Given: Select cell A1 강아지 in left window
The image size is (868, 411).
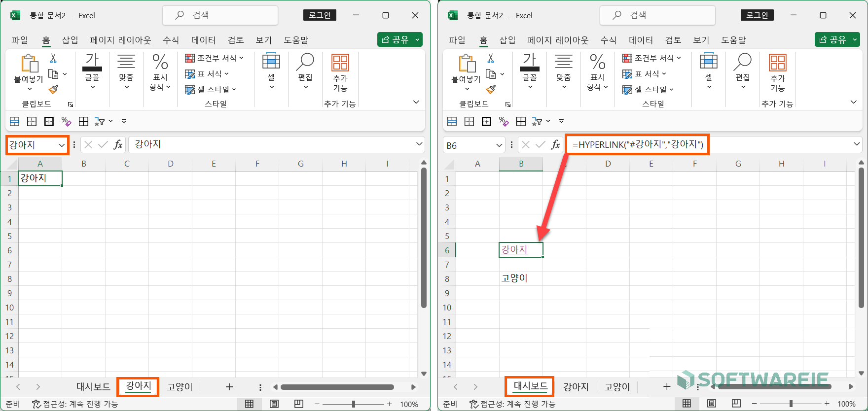Looking at the screenshot, I should [x=40, y=178].
